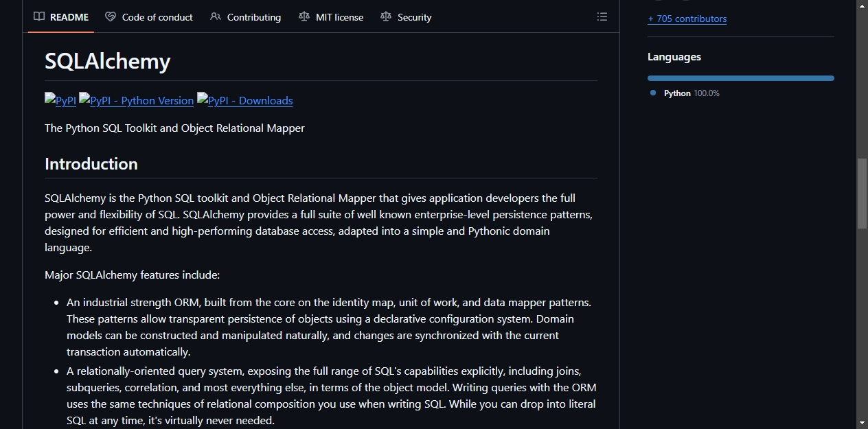Viewport: 868px width, 429px height.
Task: Click the Python language progress bar
Action: click(x=741, y=78)
